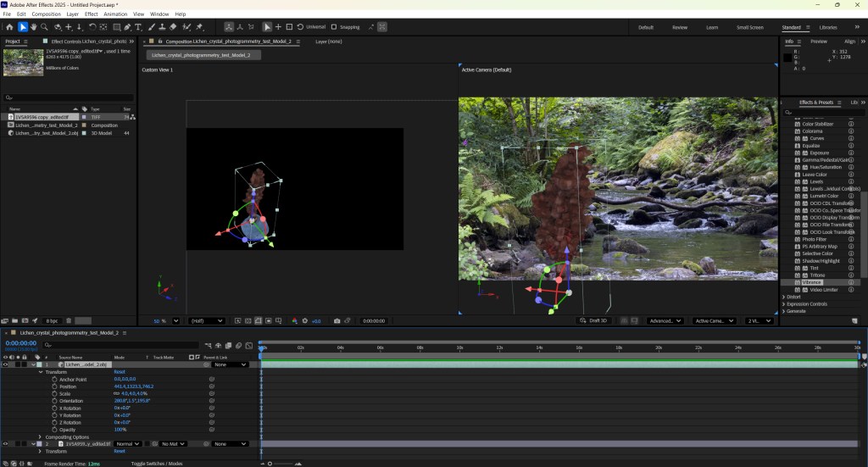Select the Eraser tool
The width and height of the screenshot is (868, 467).
173,27
